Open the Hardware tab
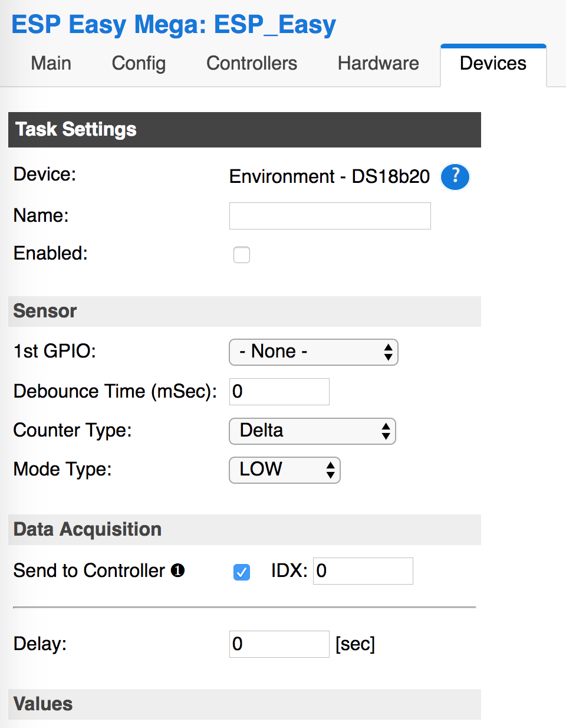 378,63
